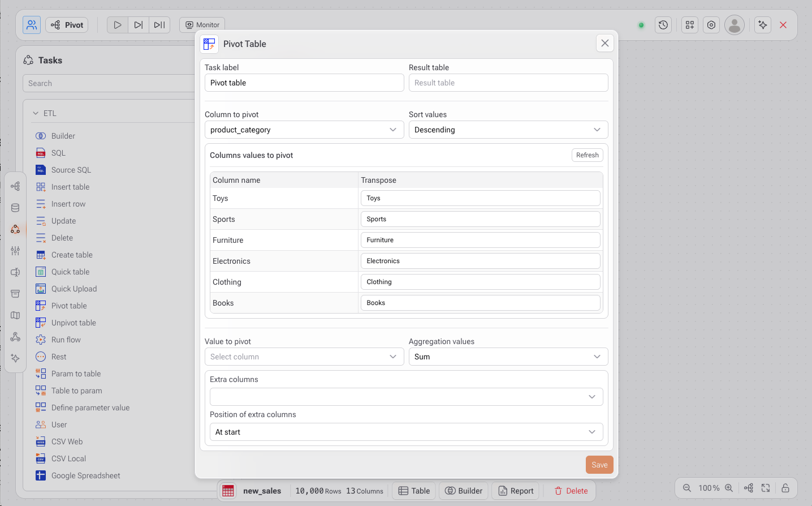Viewport: 812px width, 506px height.
Task: Click the zoom out magnifier icon
Action: pyautogui.click(x=687, y=488)
